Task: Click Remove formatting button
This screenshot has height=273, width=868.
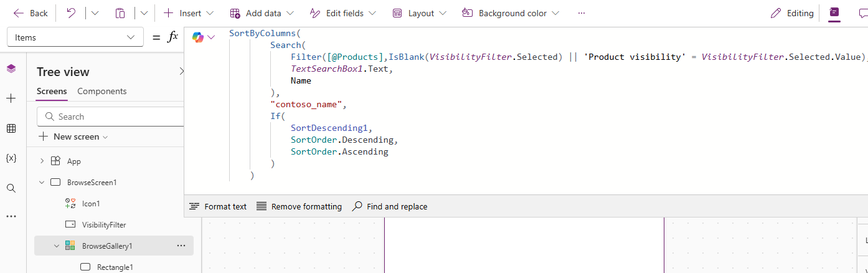Action: (299, 206)
